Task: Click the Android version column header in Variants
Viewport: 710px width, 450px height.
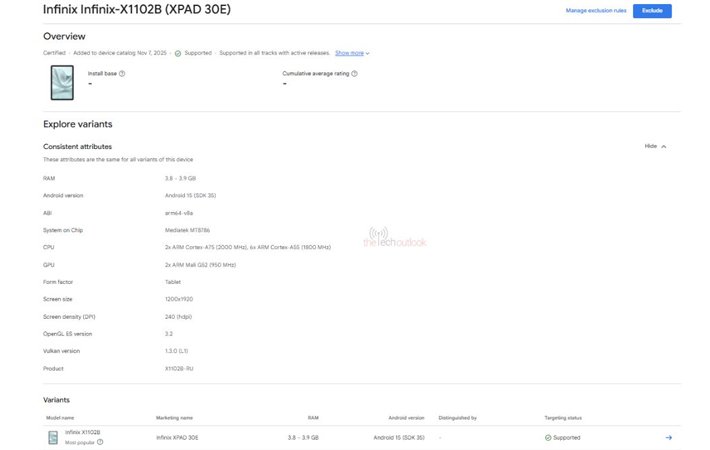Action: point(406,418)
